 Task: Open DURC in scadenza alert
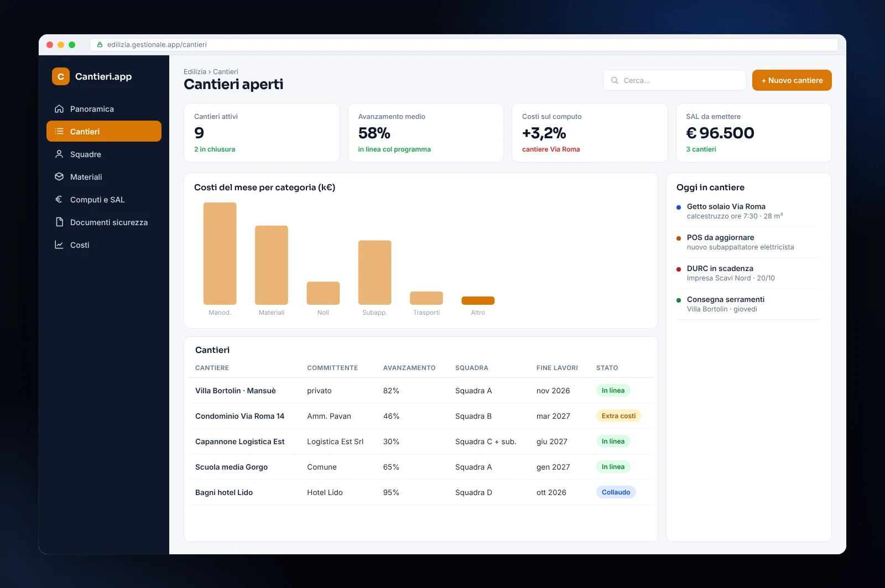(x=748, y=273)
